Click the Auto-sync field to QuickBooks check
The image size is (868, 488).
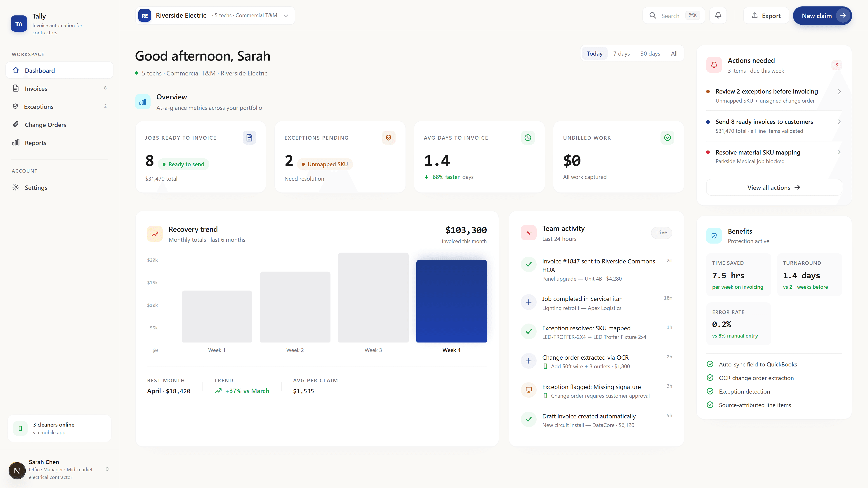(x=710, y=364)
